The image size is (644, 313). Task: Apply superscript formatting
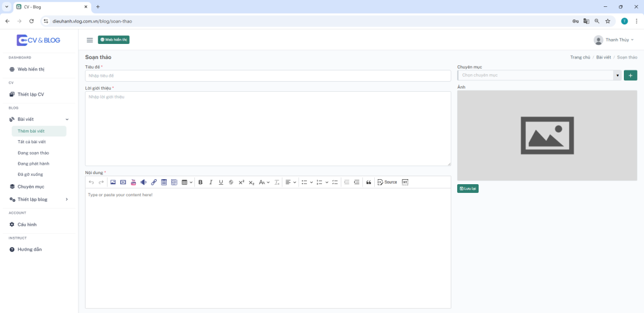(x=241, y=182)
